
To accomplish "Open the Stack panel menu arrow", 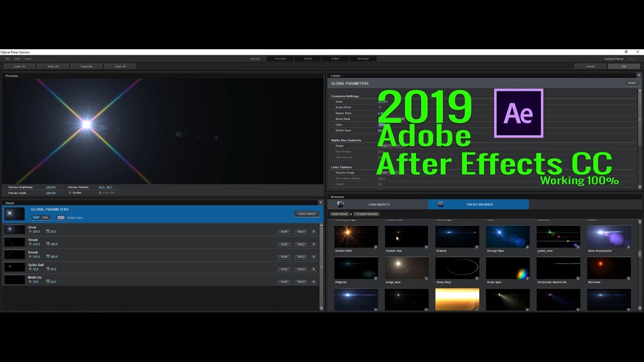I will click(320, 203).
